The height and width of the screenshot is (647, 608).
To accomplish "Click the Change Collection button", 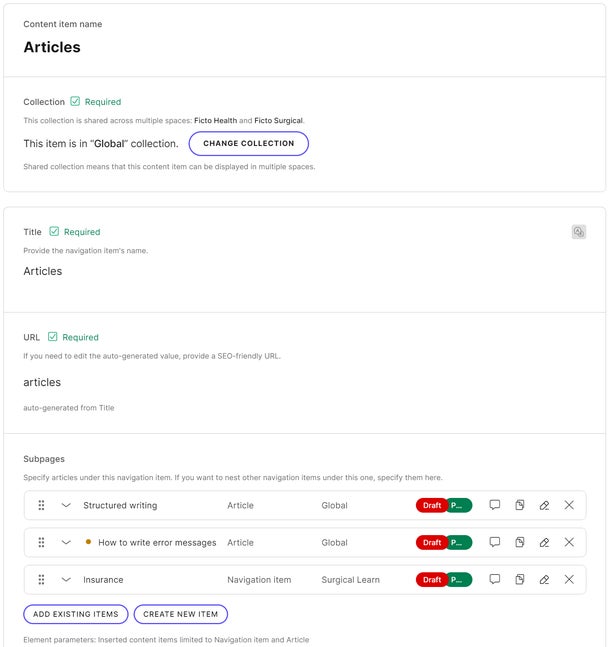I will click(x=248, y=143).
